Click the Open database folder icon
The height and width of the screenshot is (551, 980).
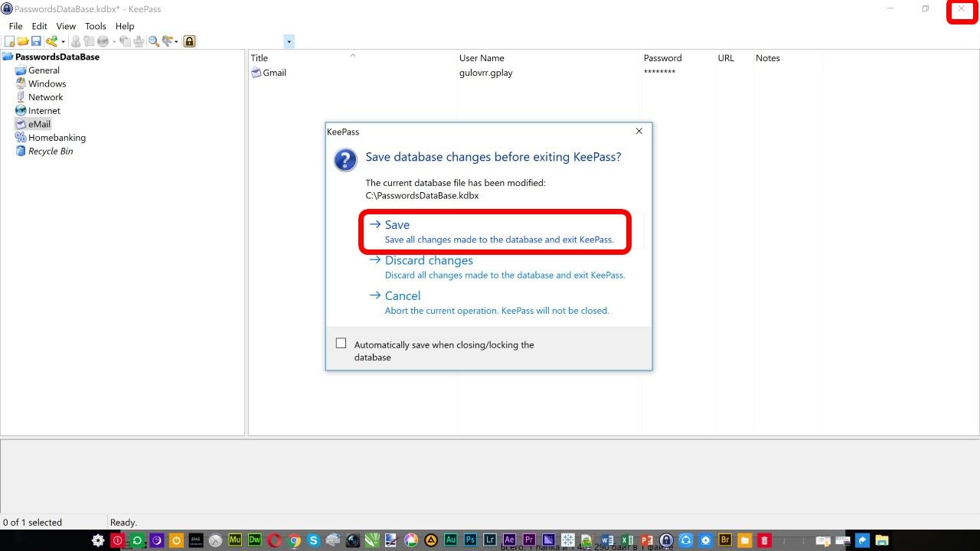coord(23,41)
